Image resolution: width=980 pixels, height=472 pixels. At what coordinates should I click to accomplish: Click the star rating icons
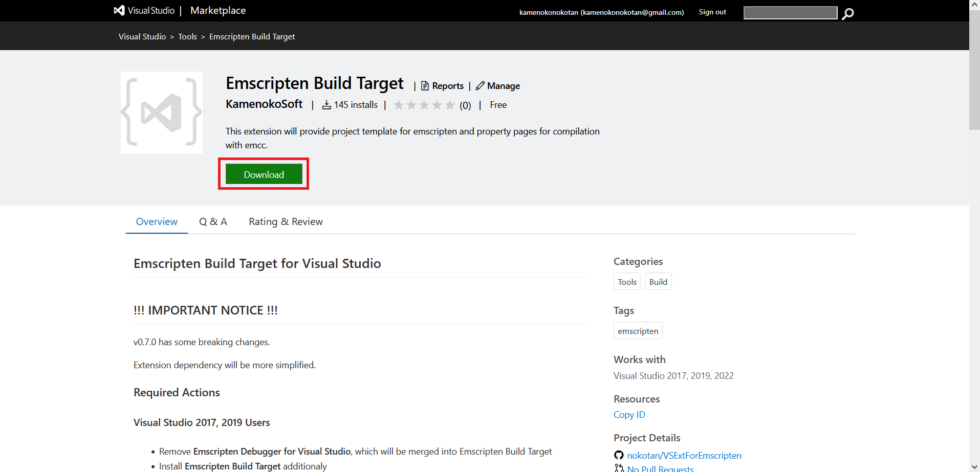424,105
